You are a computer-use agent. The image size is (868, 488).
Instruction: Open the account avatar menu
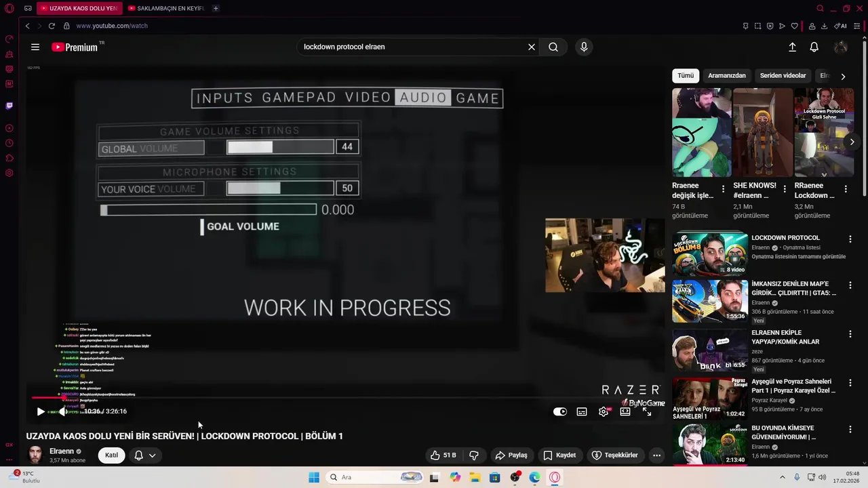pos(841,47)
